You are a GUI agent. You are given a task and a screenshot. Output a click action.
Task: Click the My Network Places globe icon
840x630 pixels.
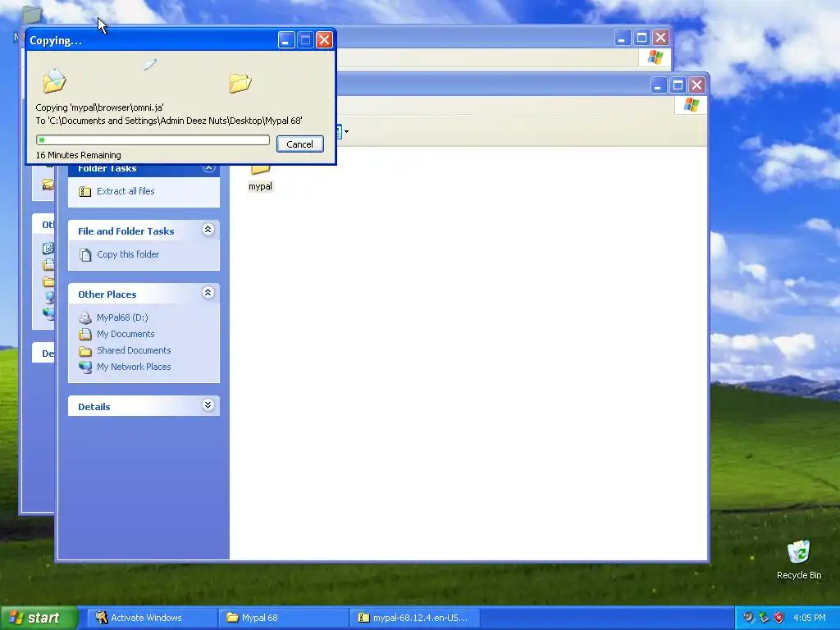coord(84,367)
